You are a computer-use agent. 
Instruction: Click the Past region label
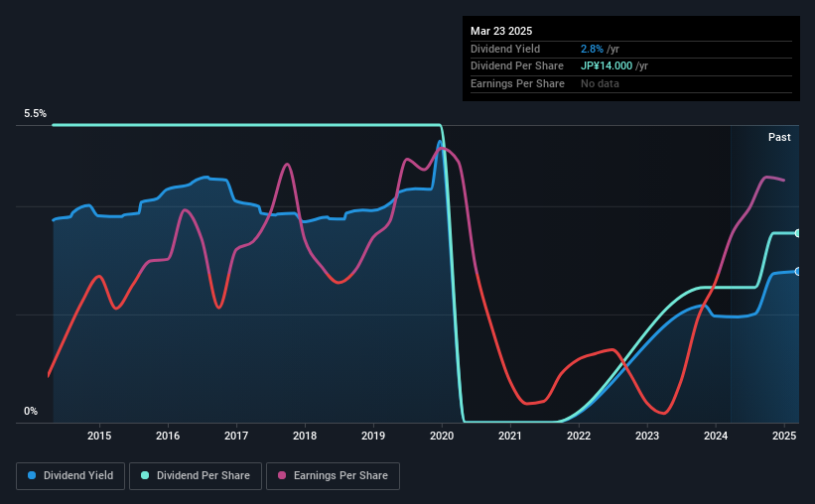[x=779, y=137]
